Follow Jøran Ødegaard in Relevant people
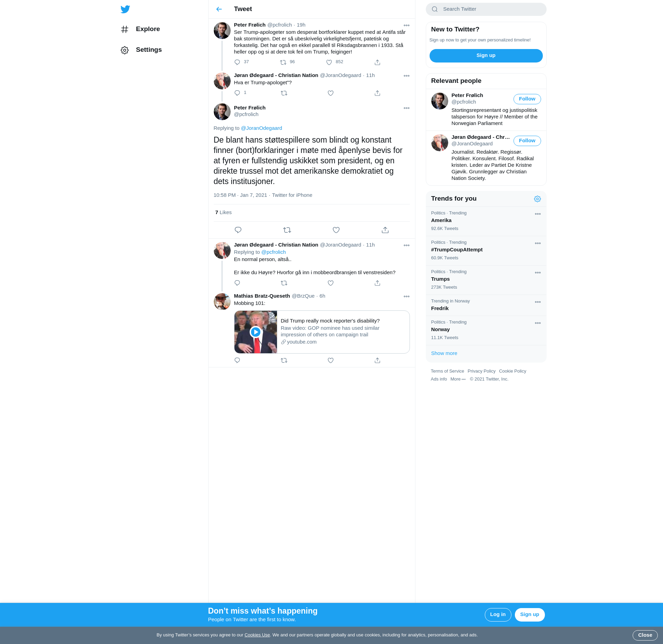Screen dimensions: 663x644 click(x=527, y=141)
